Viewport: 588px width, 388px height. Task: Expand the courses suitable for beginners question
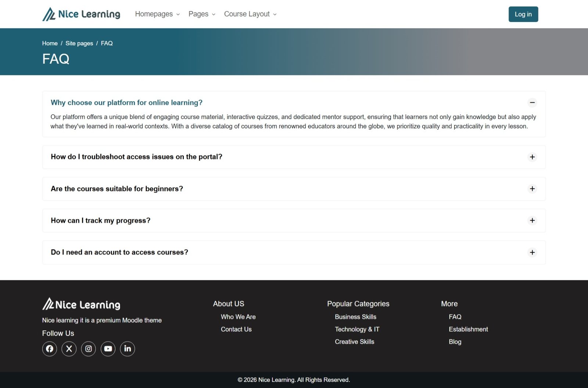532,189
